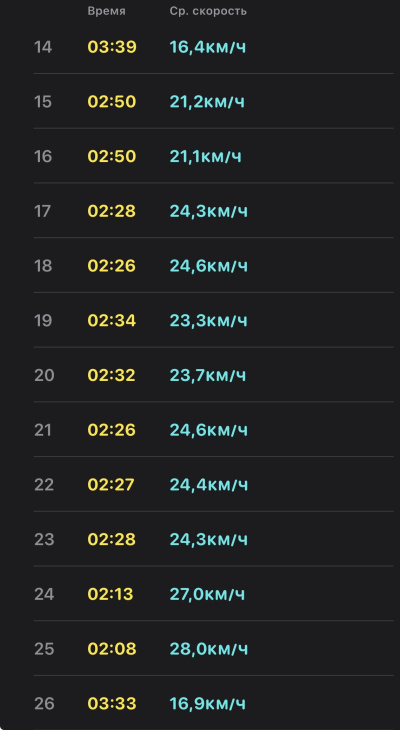Click the 21,1км/ч speed in split 16

[x=205, y=156]
